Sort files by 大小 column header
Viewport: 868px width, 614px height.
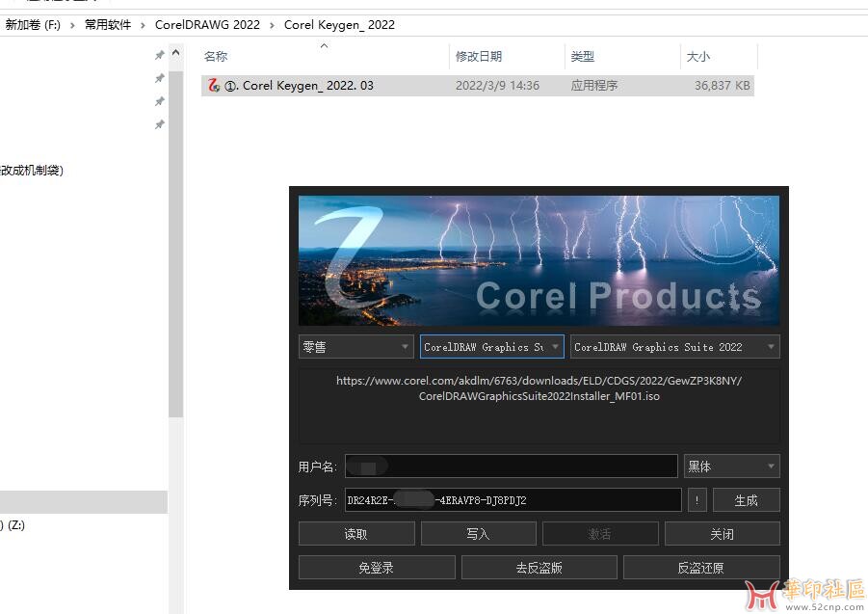(x=698, y=57)
